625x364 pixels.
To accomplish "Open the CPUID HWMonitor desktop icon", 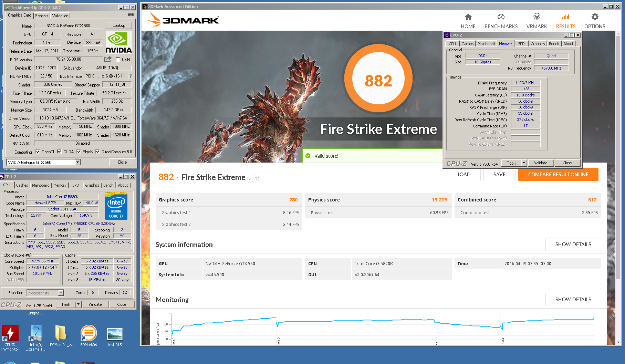I will point(10,333).
